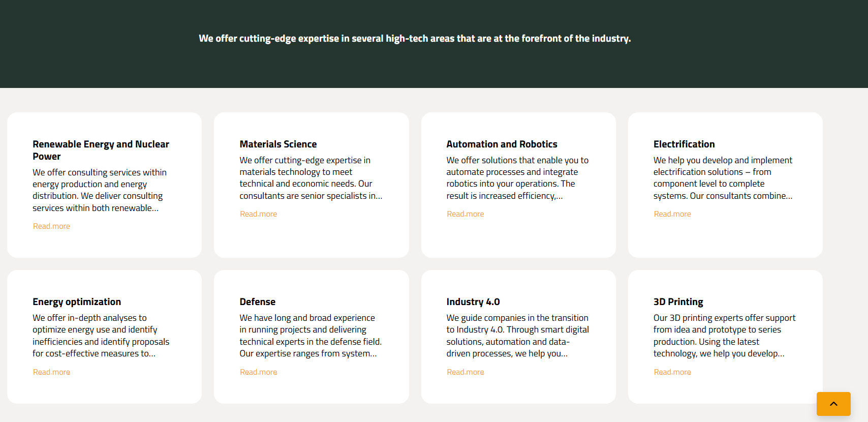Click Read more under Electrification
The height and width of the screenshot is (422, 868).
672,214
